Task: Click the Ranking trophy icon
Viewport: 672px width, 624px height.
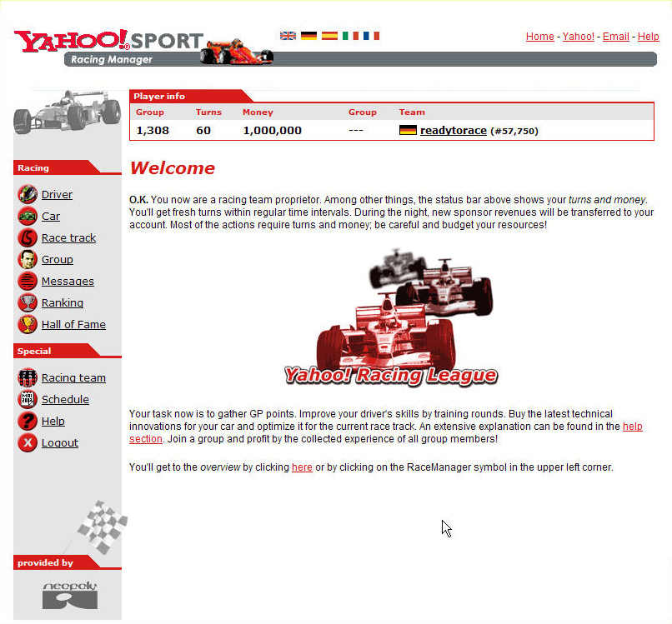Action: pyautogui.click(x=28, y=302)
